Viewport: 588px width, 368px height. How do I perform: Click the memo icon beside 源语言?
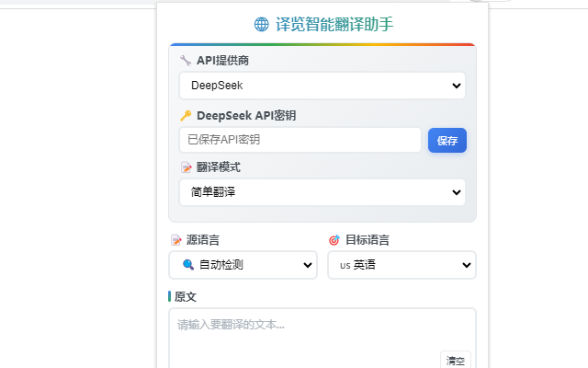click(x=175, y=240)
